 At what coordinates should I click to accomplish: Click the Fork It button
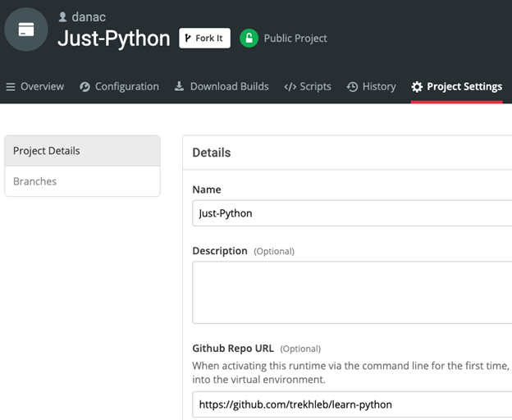pyautogui.click(x=205, y=39)
